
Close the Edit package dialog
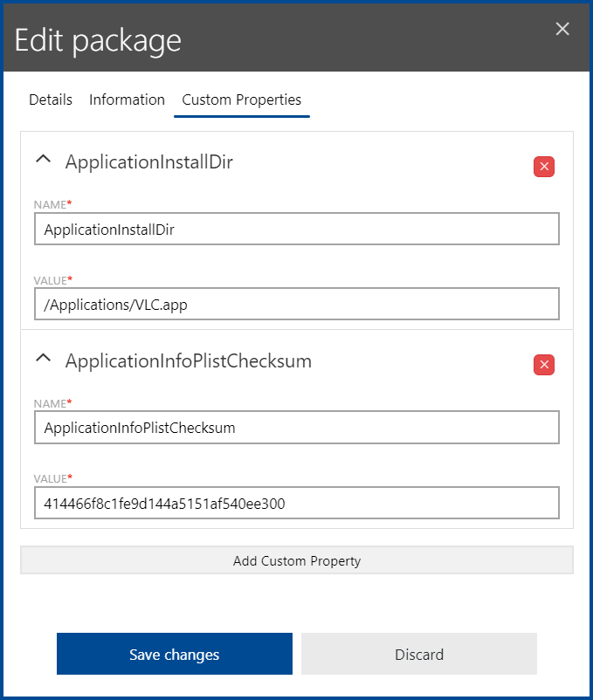[x=562, y=29]
